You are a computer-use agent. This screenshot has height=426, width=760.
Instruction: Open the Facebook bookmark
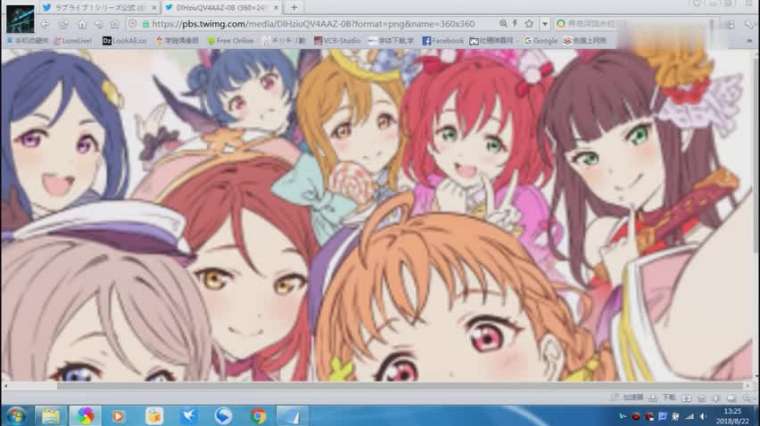pyautogui.click(x=443, y=41)
